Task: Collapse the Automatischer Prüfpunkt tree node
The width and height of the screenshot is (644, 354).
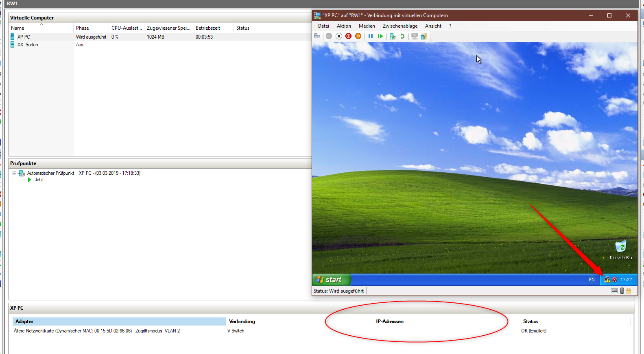Action: click(x=15, y=173)
